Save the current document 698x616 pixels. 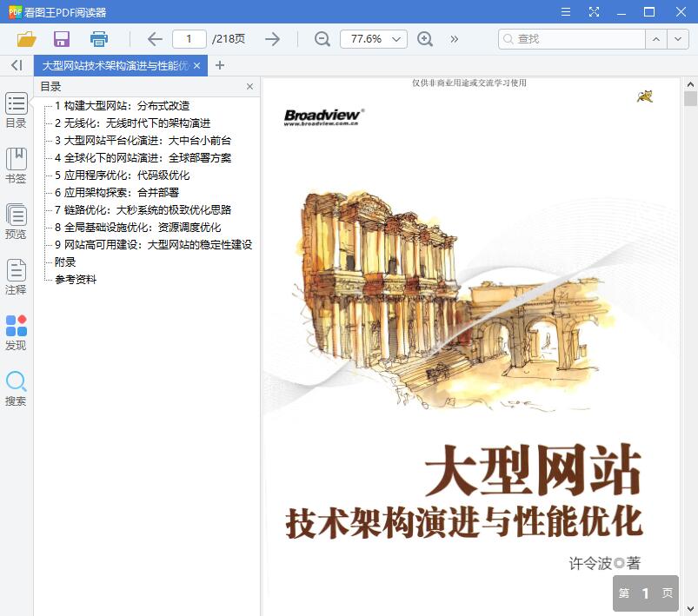pyautogui.click(x=61, y=39)
